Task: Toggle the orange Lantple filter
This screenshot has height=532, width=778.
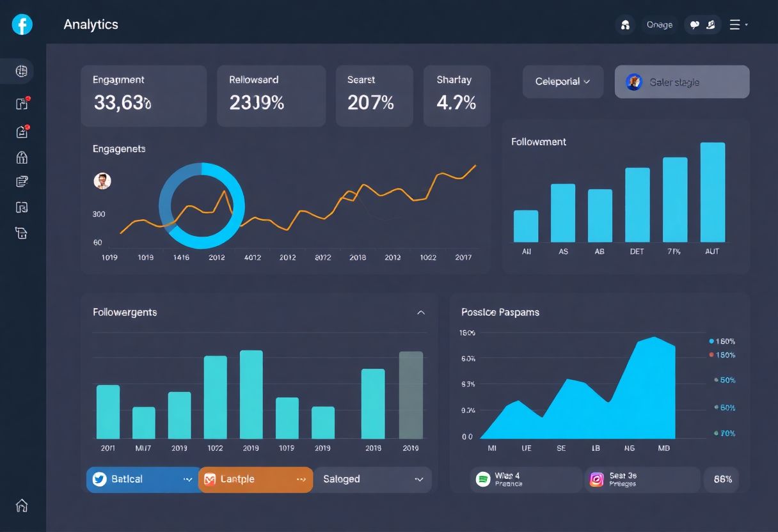Action: point(255,479)
